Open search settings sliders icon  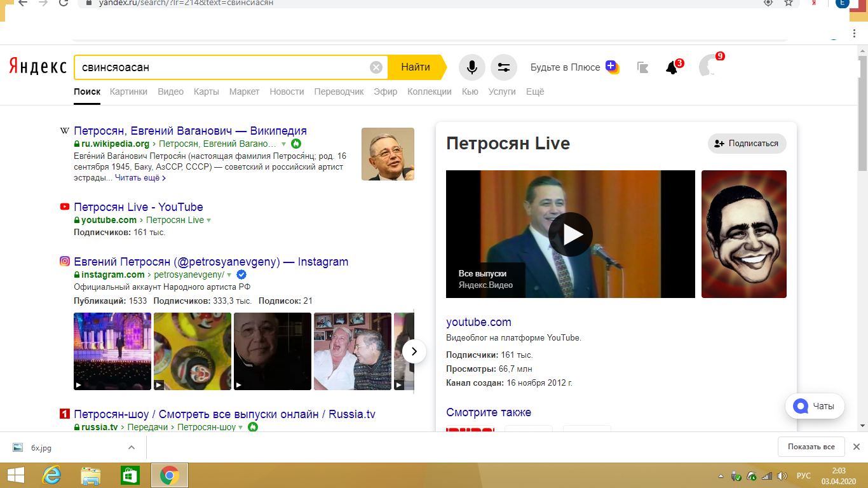(504, 67)
